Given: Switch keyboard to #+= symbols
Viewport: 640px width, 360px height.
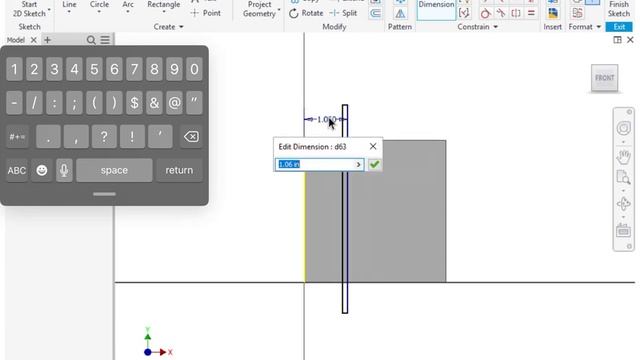Looking at the screenshot, I should click(x=17, y=136).
